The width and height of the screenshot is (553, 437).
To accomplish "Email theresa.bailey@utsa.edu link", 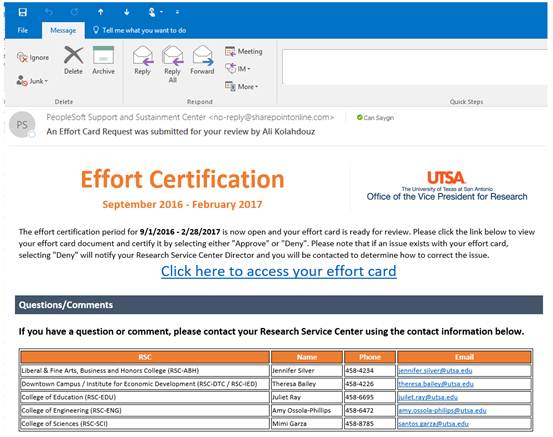I will click(436, 384).
